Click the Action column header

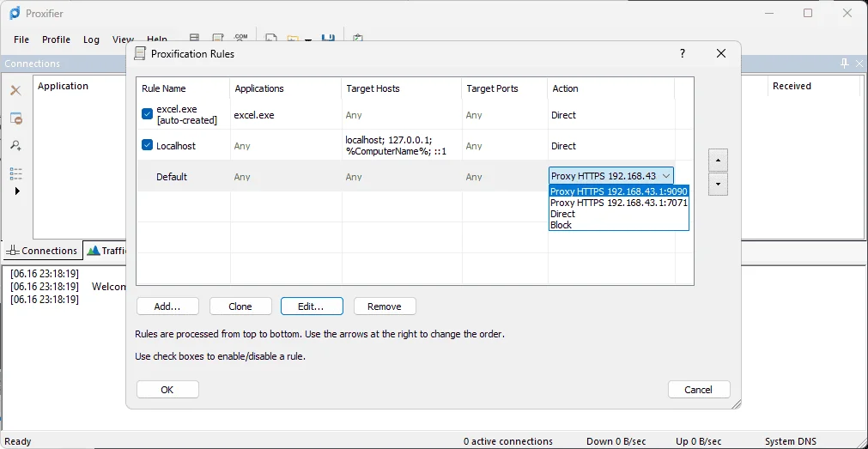point(611,88)
